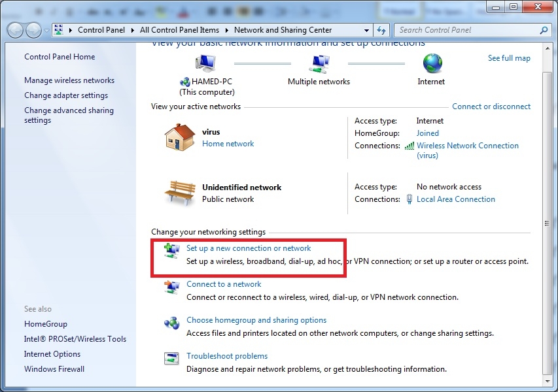This screenshot has height=392, width=558.
Task: Click the park bench Unidentified network icon
Action: (x=180, y=193)
